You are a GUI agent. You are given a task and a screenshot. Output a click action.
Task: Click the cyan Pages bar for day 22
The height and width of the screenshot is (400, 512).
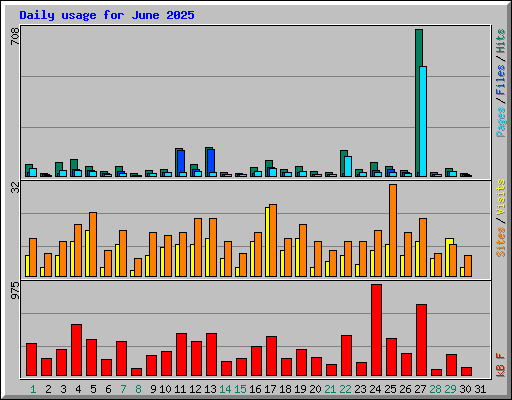[x=348, y=166]
